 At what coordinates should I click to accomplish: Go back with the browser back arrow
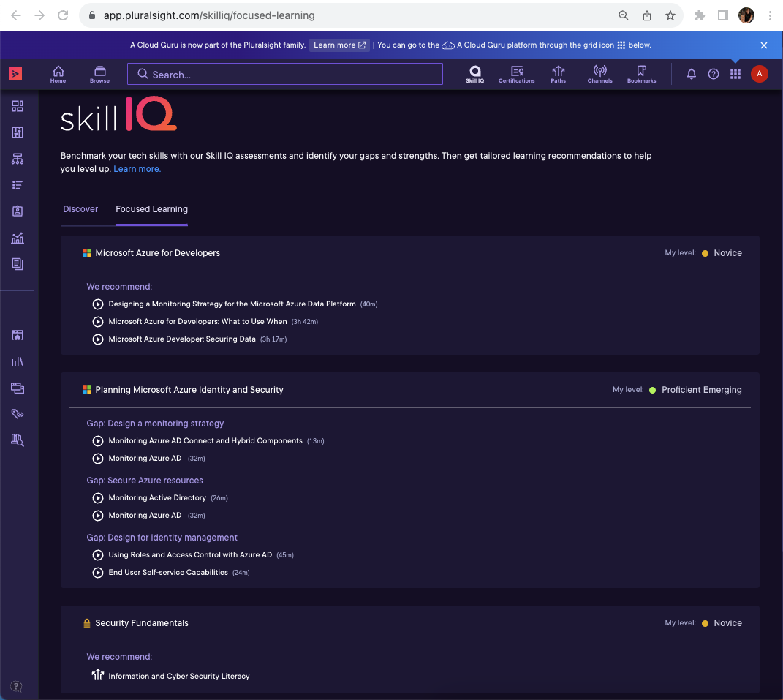[16, 15]
